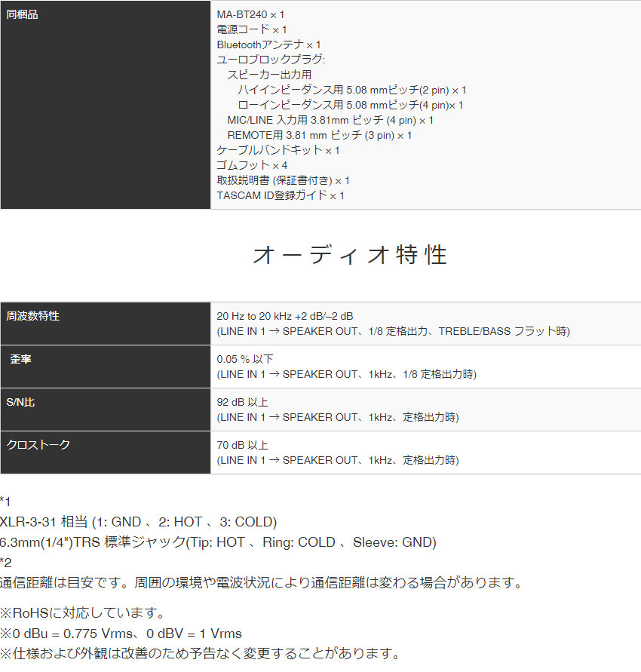Select the S/N比 92 dB 以上 value

point(242,403)
